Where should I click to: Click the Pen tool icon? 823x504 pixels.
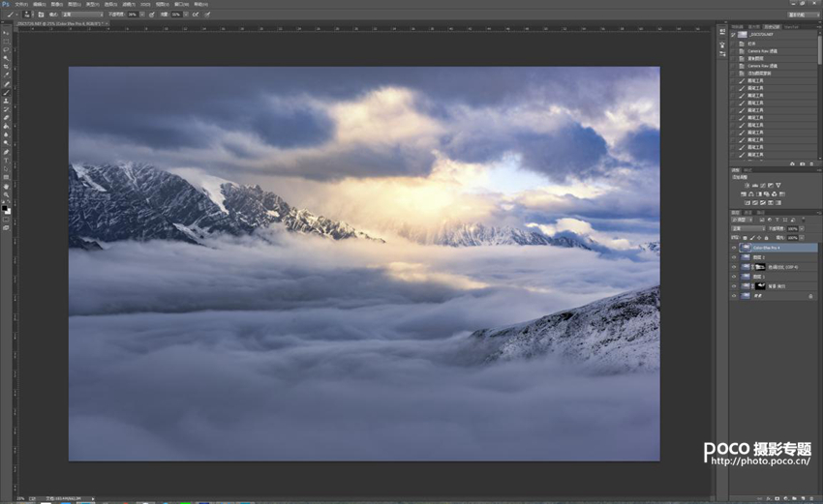7,152
